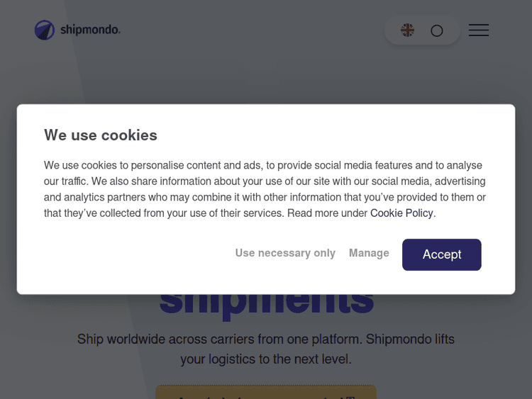532x399 pixels.
Task: Click the Shipmondo wordmark text
Action: tap(90, 30)
